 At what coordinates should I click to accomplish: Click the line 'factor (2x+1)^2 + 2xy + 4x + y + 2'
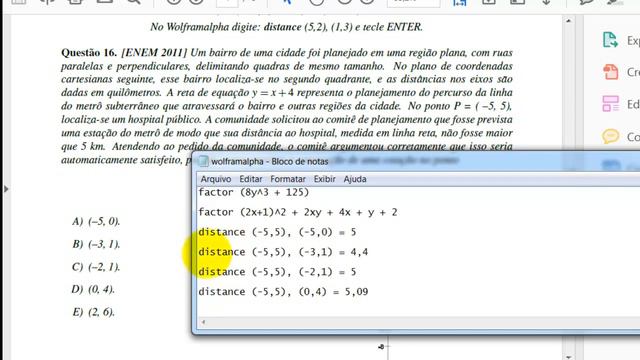298,212
